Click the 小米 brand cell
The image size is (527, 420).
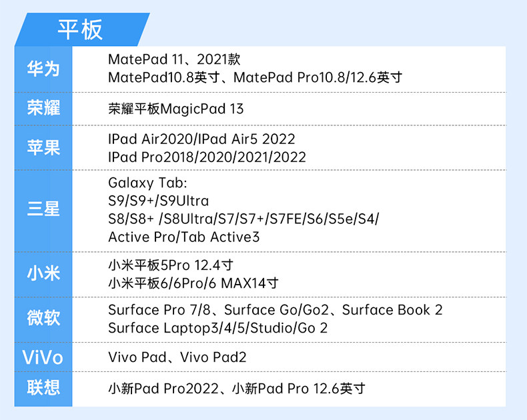43,273
